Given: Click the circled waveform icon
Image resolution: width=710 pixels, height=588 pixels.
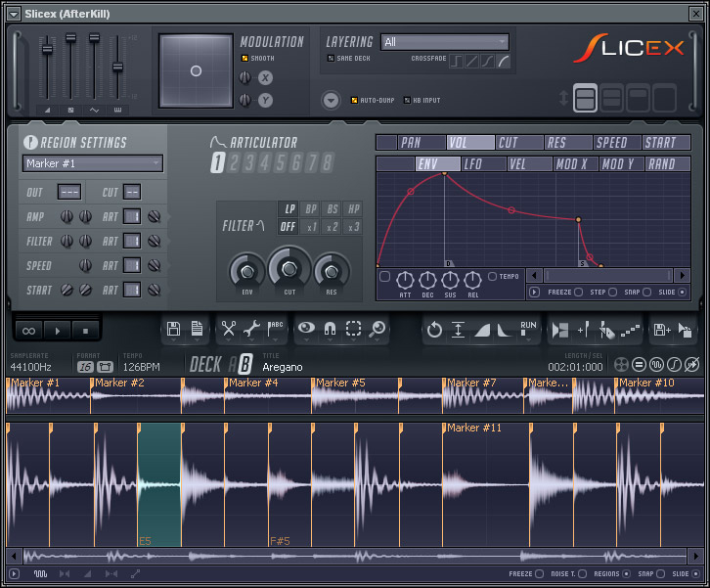Looking at the screenshot, I should pyautogui.click(x=656, y=365).
